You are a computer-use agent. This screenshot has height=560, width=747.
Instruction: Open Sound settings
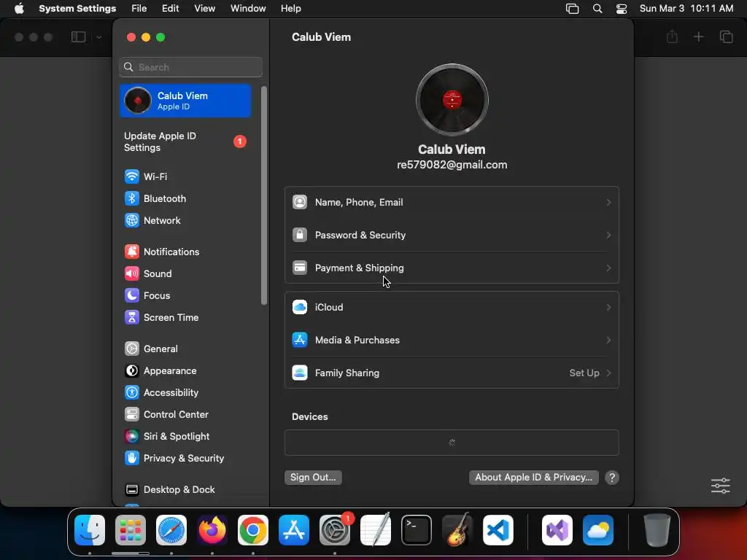pyautogui.click(x=148, y=274)
